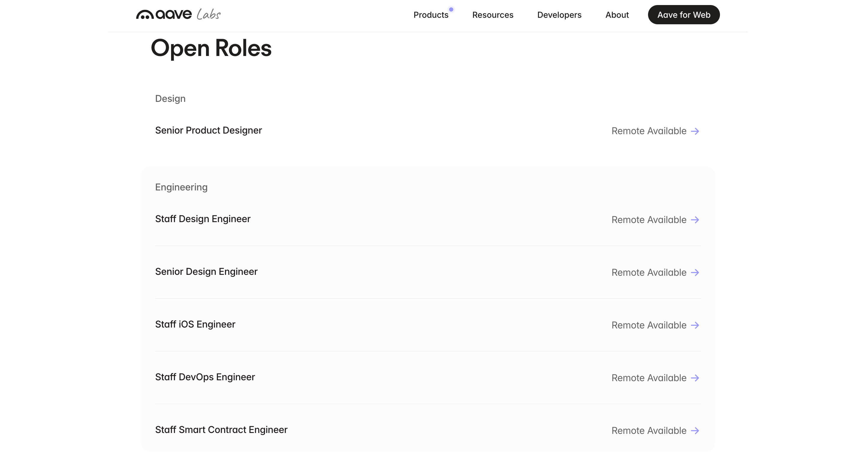This screenshot has width=868, height=462.
Task: Click the Labs handwritten wordmark
Action: 209,15
